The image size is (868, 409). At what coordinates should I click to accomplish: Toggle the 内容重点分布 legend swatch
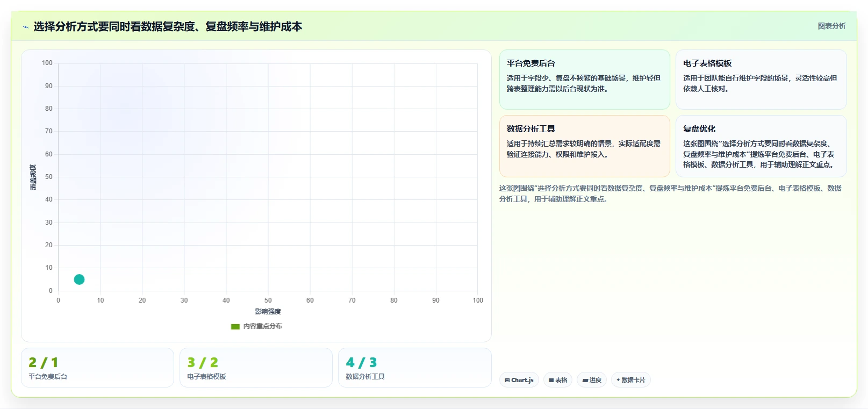click(235, 326)
